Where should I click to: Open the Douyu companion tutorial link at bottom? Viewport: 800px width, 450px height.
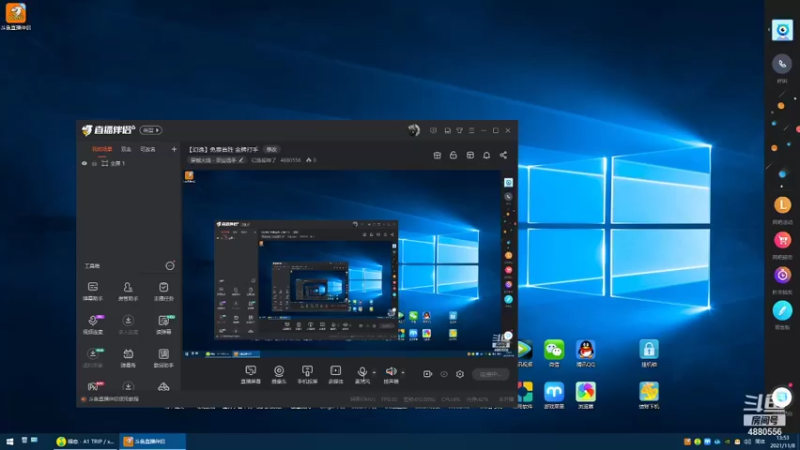point(111,399)
